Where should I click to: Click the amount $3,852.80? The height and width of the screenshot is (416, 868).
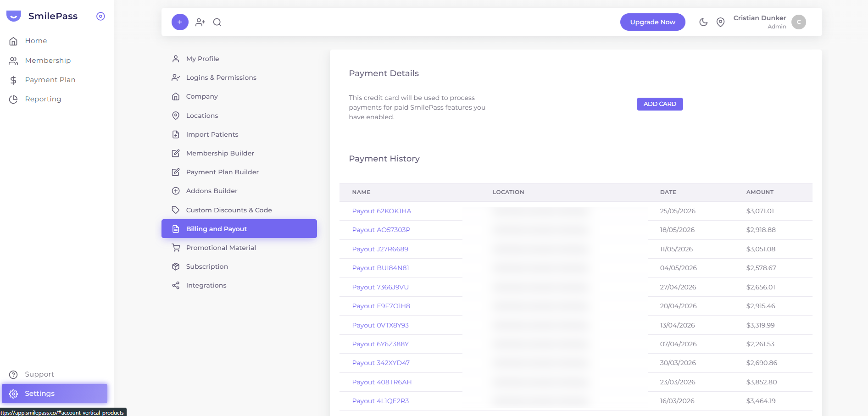tap(762, 382)
